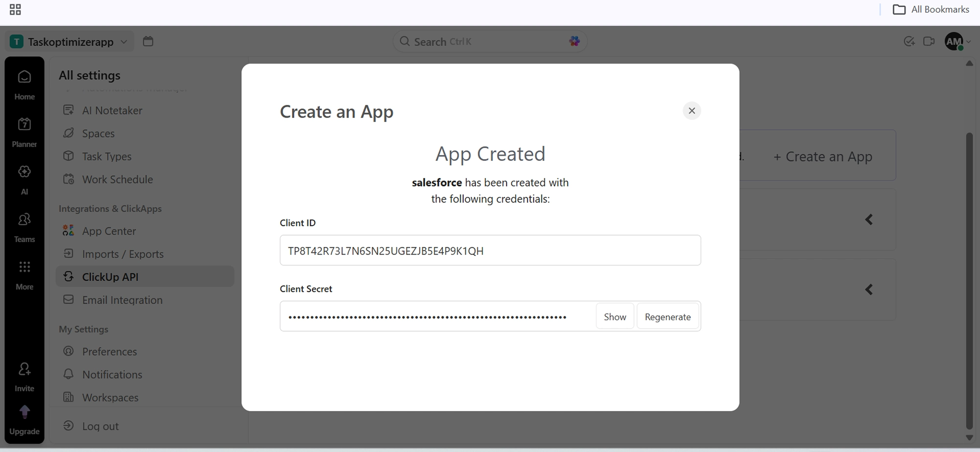Image resolution: width=980 pixels, height=452 pixels.
Task: Close the Create an App dialog
Action: point(692,111)
